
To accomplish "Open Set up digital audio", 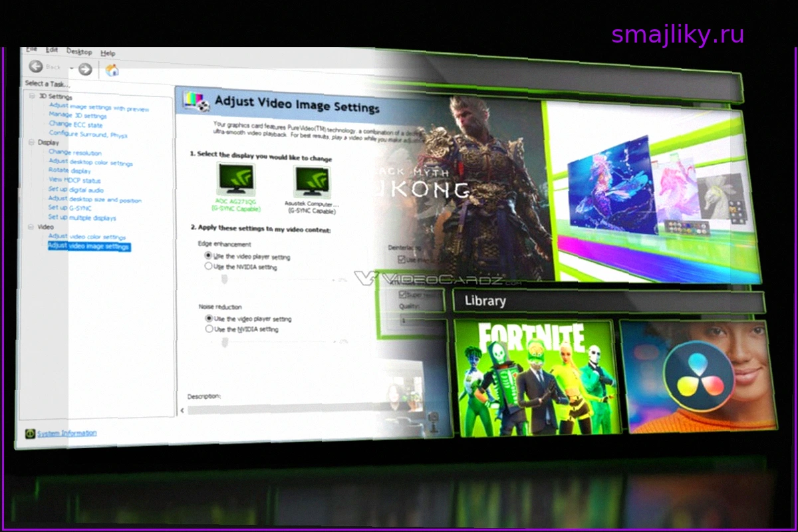I will click(76, 190).
